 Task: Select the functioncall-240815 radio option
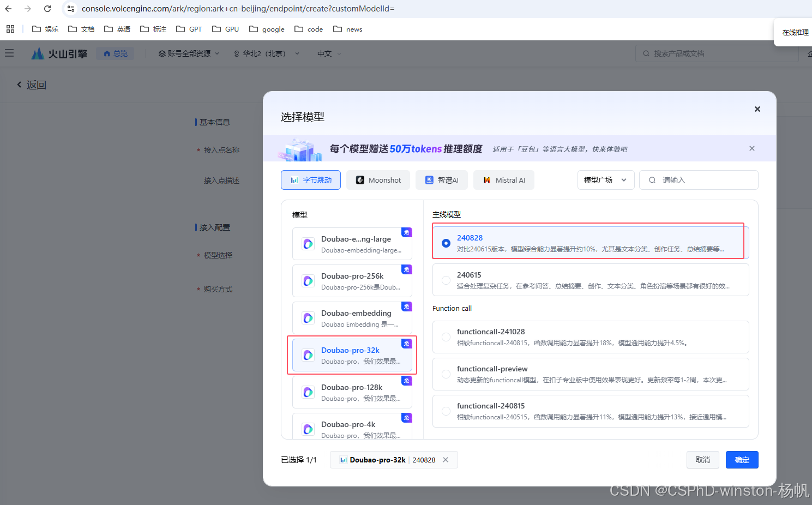[446, 411]
